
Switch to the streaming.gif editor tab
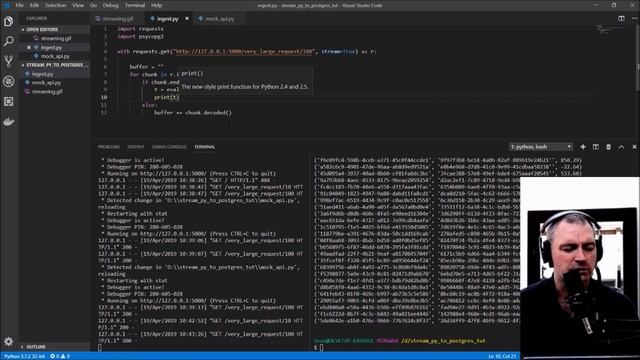118,19
